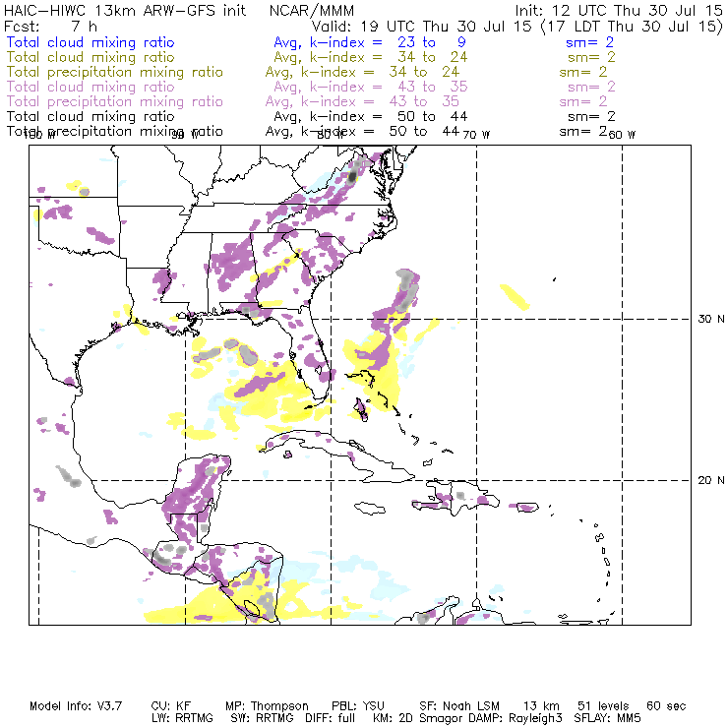Select the "SW: RRTMG" shortwave label
This screenshot has width=728, height=728.
click(263, 718)
